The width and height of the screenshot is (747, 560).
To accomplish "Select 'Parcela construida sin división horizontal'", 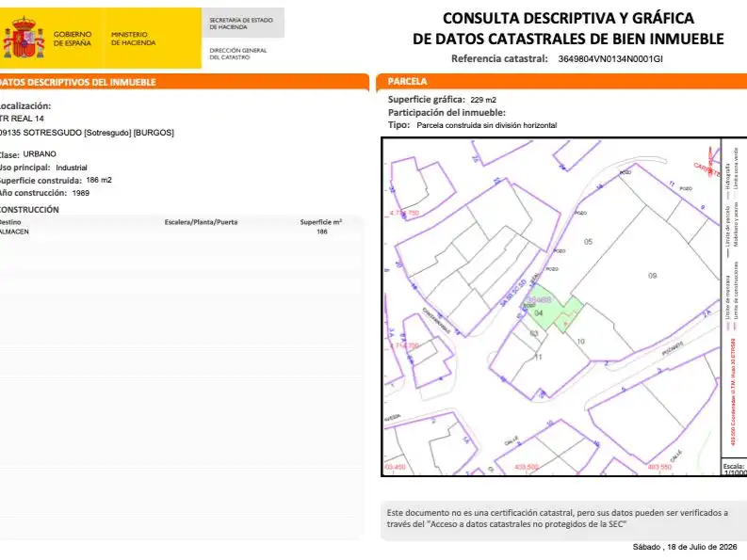I will 486,125.
